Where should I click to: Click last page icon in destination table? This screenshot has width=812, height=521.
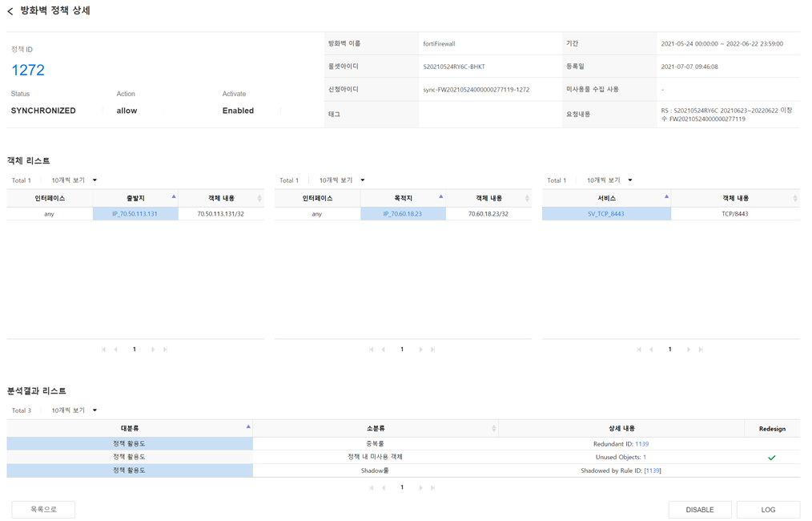[x=433, y=349]
